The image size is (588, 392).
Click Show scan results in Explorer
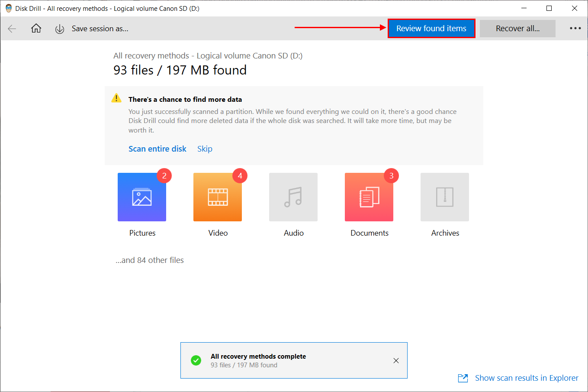(x=527, y=378)
